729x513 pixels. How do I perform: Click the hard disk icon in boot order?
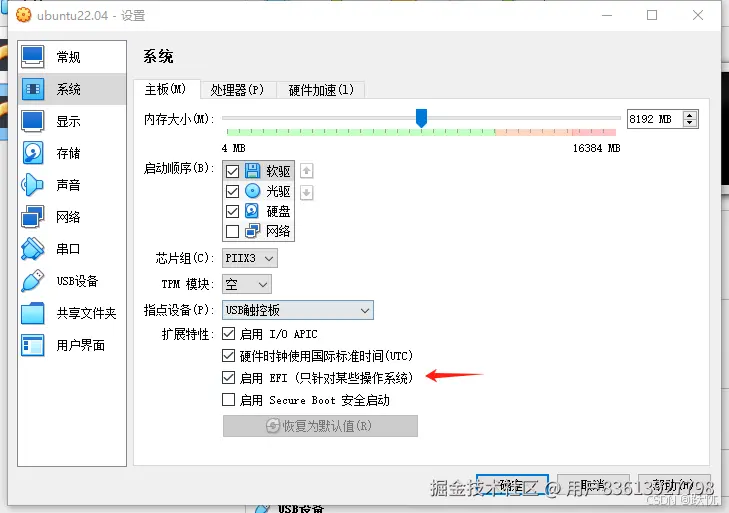tap(252, 211)
